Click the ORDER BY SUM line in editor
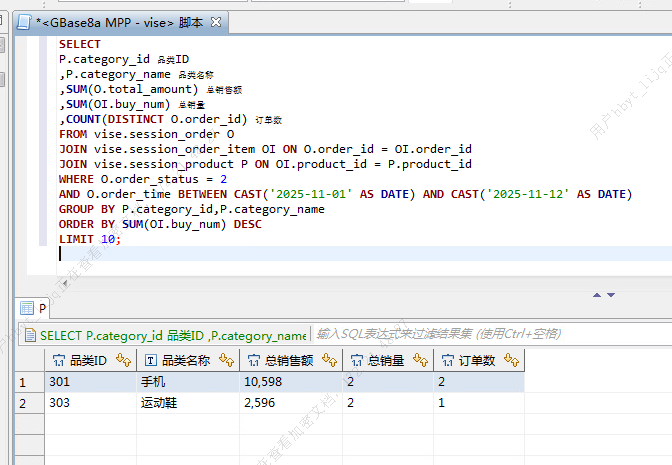The width and height of the screenshot is (672, 465). tap(160, 224)
